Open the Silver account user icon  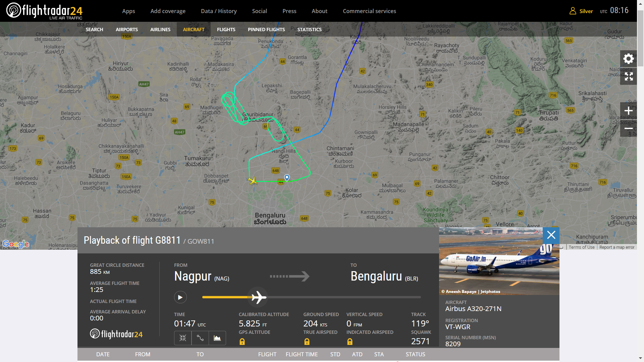(x=573, y=11)
